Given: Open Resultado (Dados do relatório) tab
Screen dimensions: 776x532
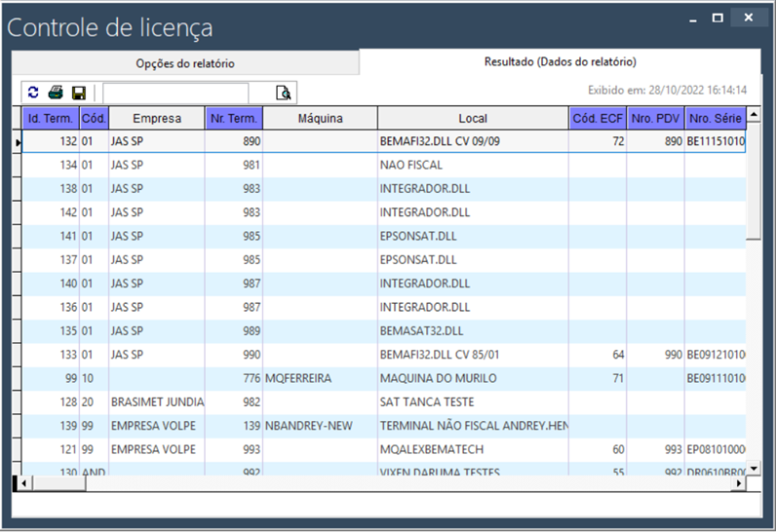Looking at the screenshot, I should pos(560,62).
